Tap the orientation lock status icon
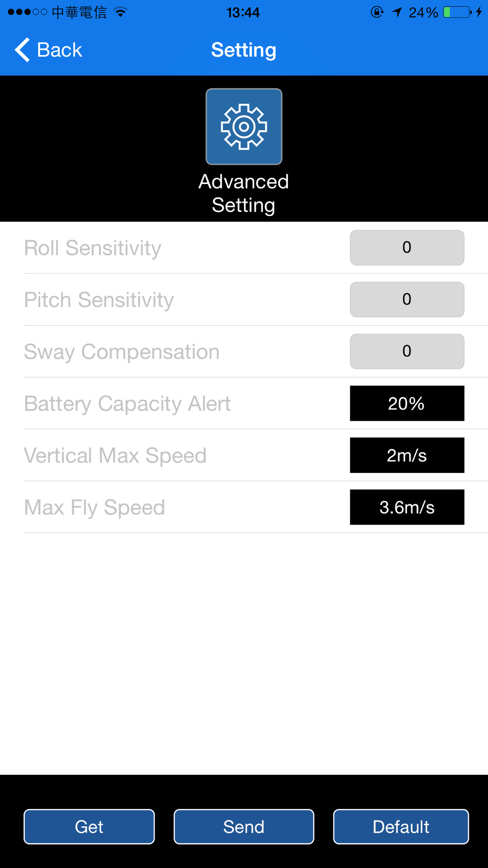The height and width of the screenshot is (868, 488). [377, 12]
